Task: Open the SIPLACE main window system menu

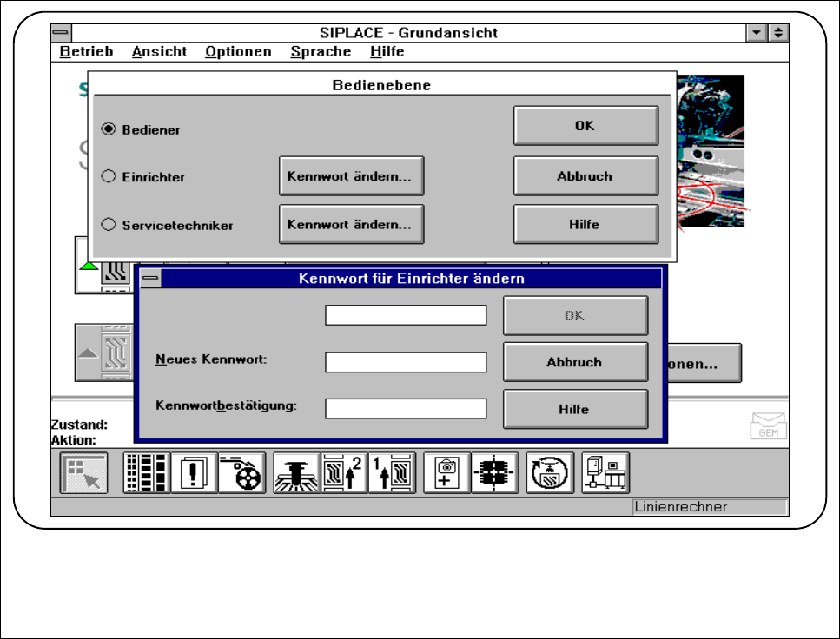Action: click(x=61, y=33)
